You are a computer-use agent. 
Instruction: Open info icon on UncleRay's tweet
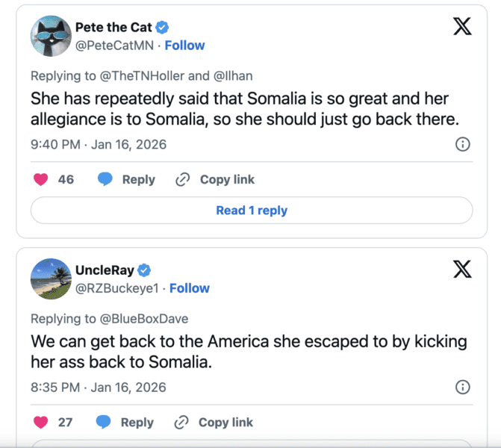[462, 387]
